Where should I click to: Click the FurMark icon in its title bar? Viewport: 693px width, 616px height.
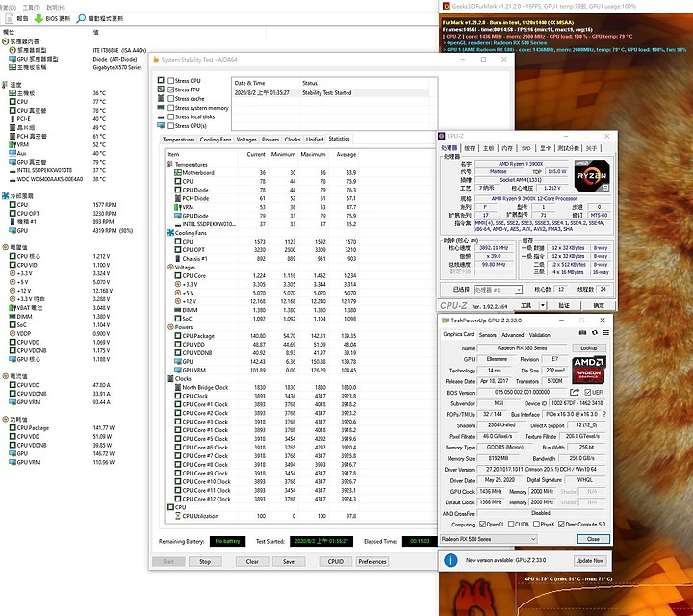(x=446, y=6)
